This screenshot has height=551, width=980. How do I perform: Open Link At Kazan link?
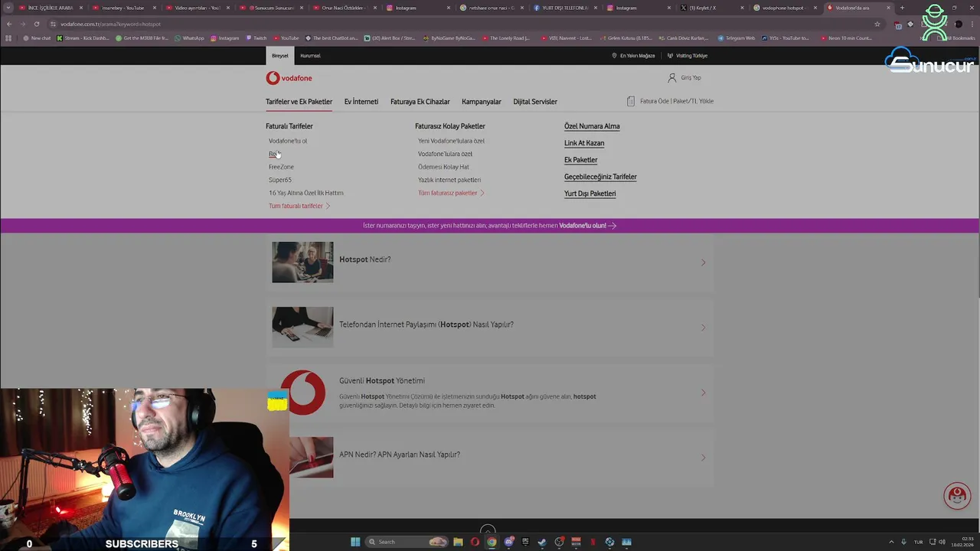click(584, 143)
